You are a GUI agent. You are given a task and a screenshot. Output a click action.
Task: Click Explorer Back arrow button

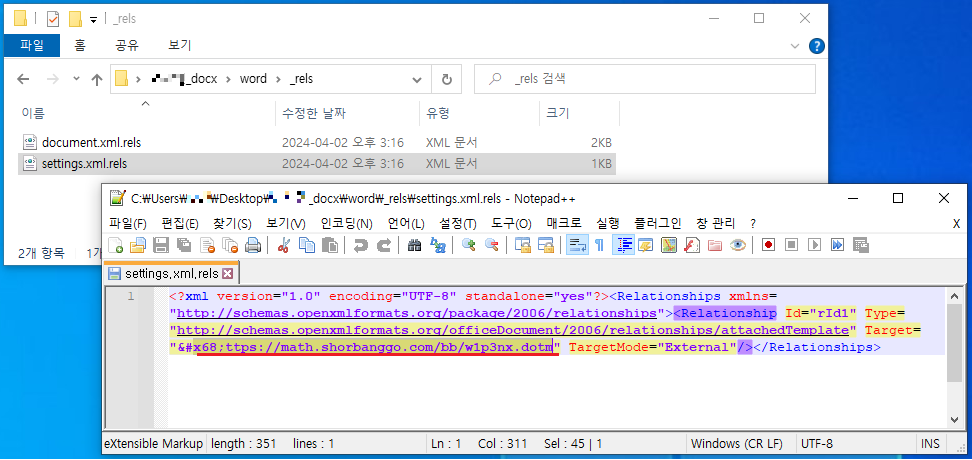pyautogui.click(x=23, y=79)
